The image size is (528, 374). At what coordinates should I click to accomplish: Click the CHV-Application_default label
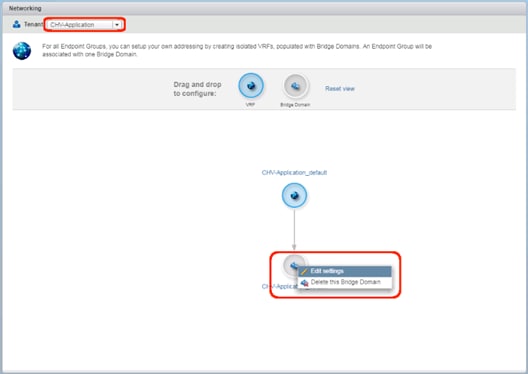coord(294,173)
